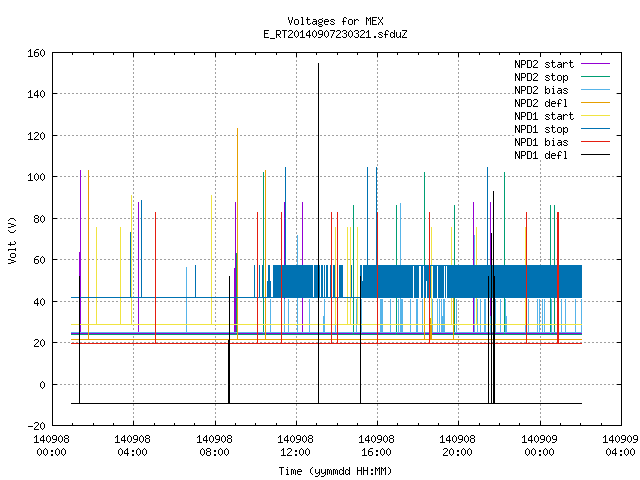Click the x-axis label 140908 00:00
The height and width of the screenshot is (480, 640).
tap(51, 446)
